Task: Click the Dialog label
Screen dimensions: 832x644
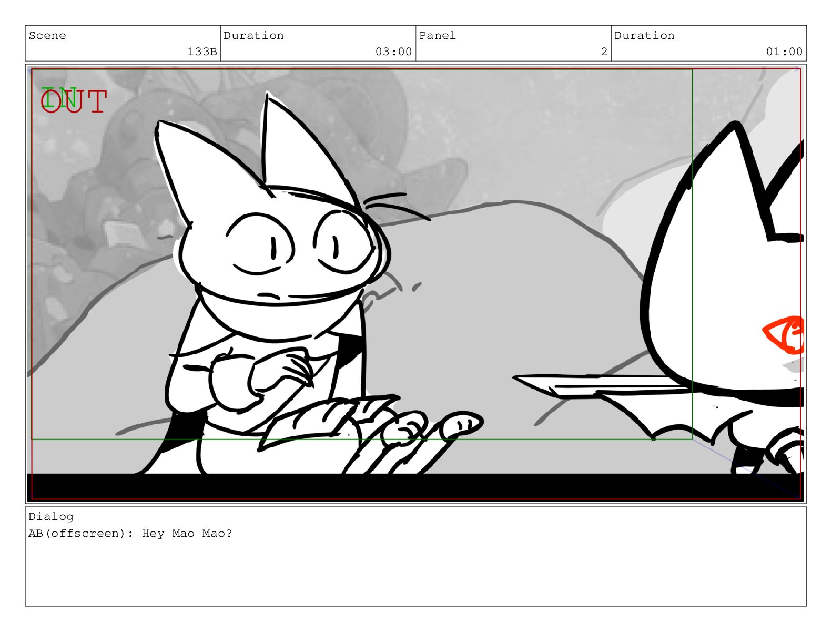Action: (51, 516)
